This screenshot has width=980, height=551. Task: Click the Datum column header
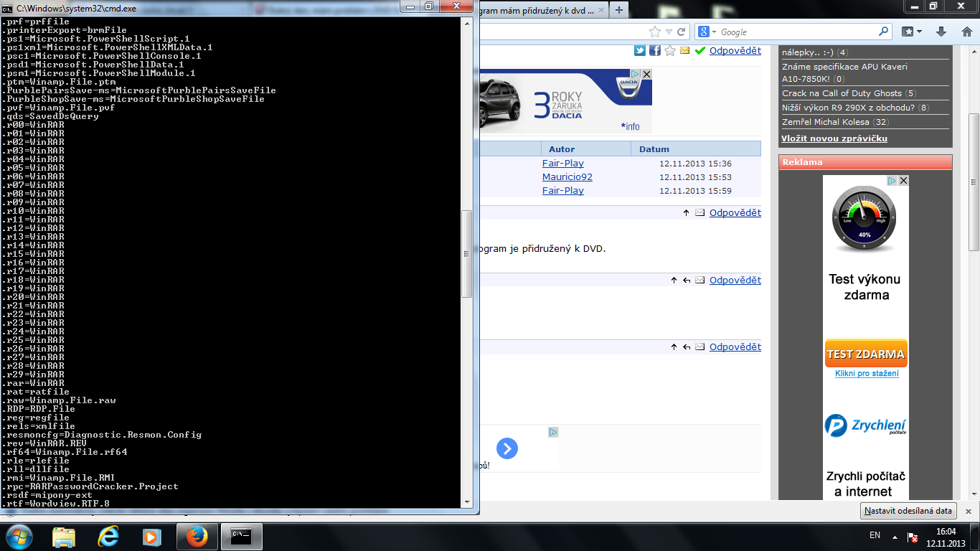click(654, 149)
